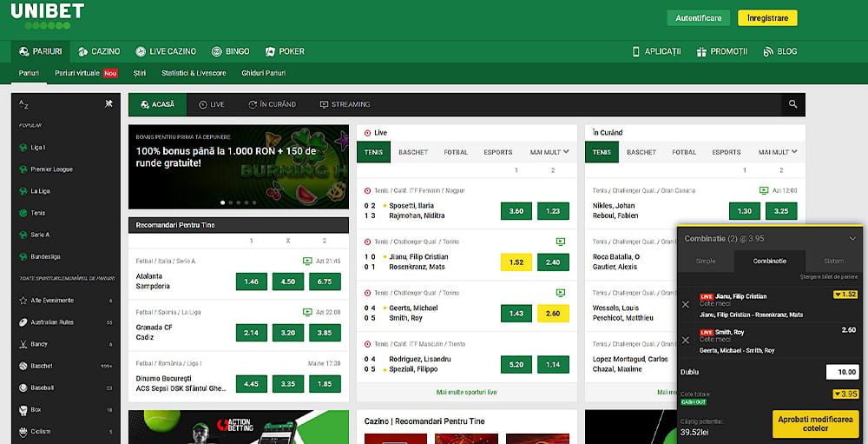Expand Mai Mult dropdown in Live panel
Viewport: 868px width, 444px height.
(x=549, y=152)
